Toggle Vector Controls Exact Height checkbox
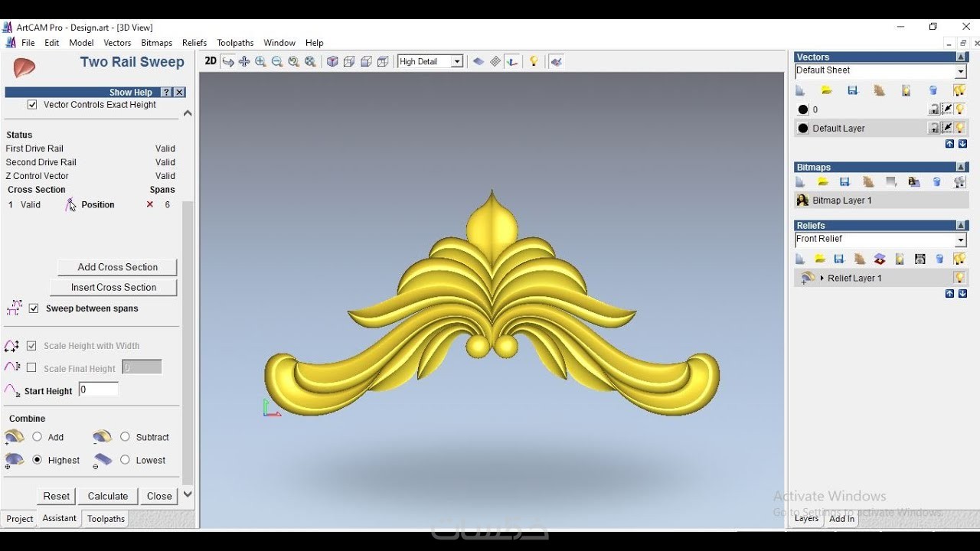Image resolution: width=980 pixels, height=551 pixels. (x=32, y=105)
